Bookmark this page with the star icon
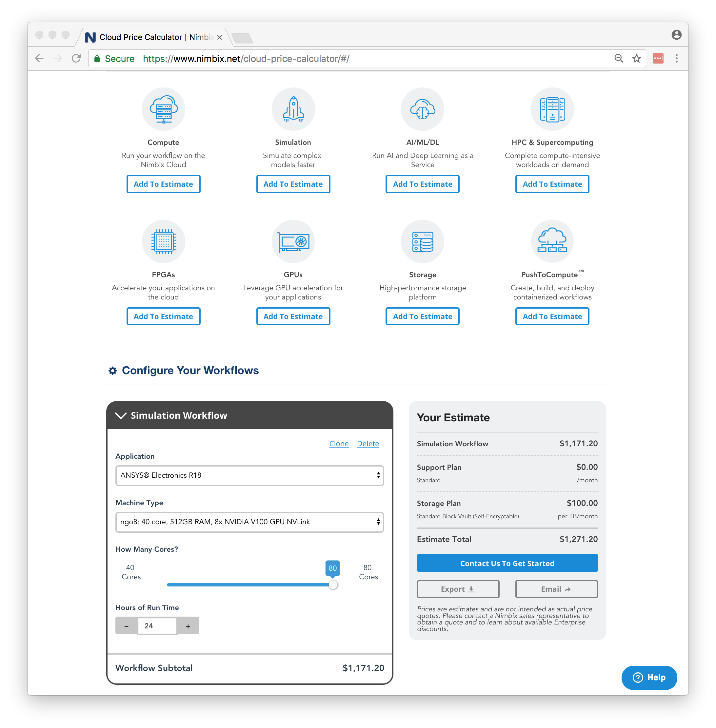 [636, 58]
